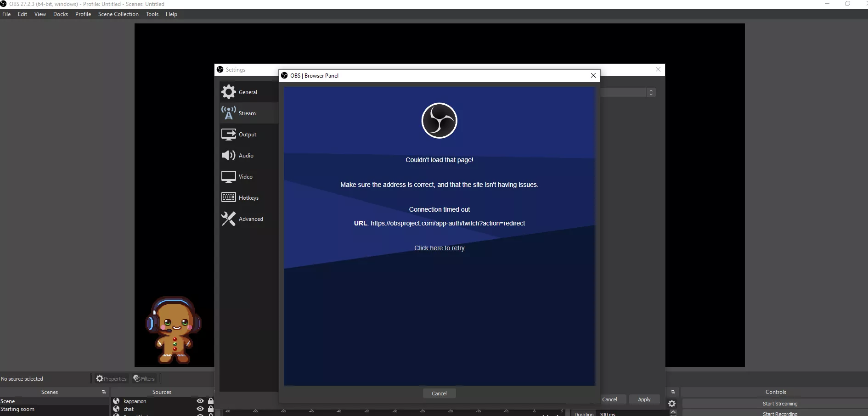Click the 'Click here to retry' link
The height and width of the screenshot is (416, 868).
click(x=439, y=248)
